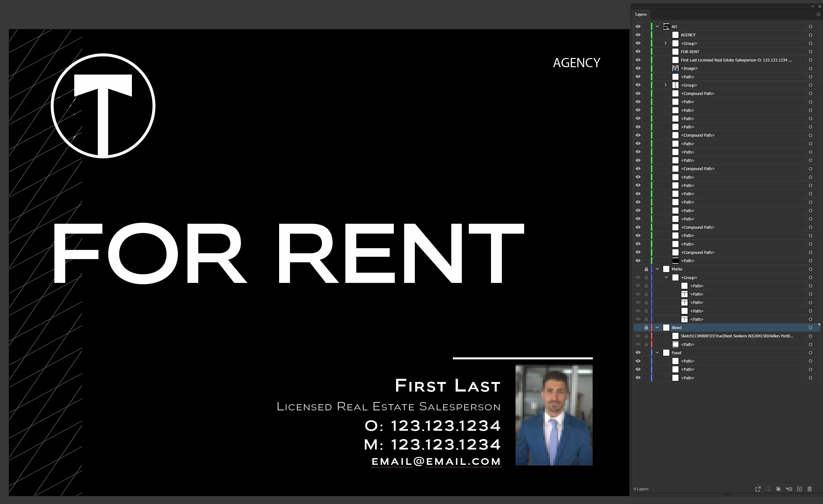Hide the FOR RENT text layer
The height and width of the screenshot is (504, 823).
[638, 51]
